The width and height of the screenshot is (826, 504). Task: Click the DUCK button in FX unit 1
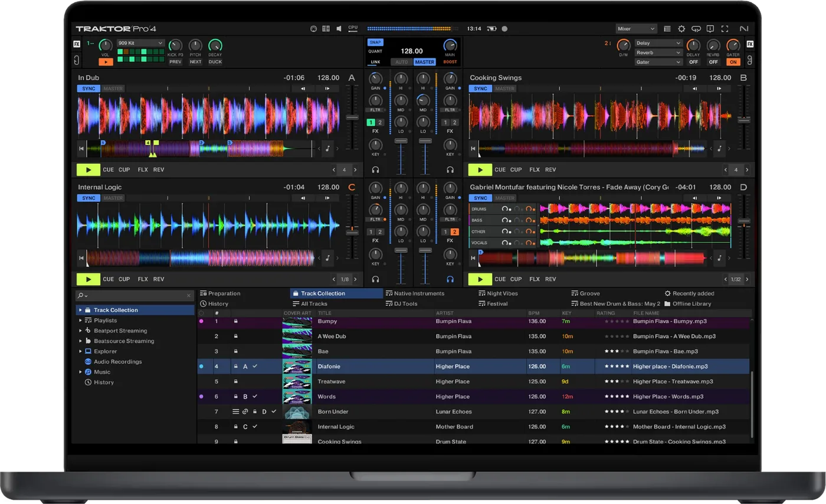215,62
